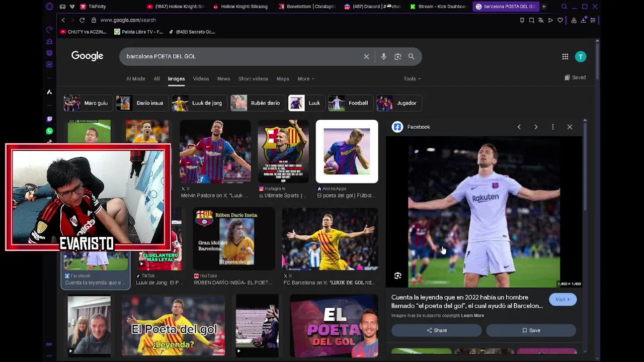Image resolution: width=644 pixels, height=362 pixels.
Task: Submit search with the magnifier icon
Action: pos(411,56)
